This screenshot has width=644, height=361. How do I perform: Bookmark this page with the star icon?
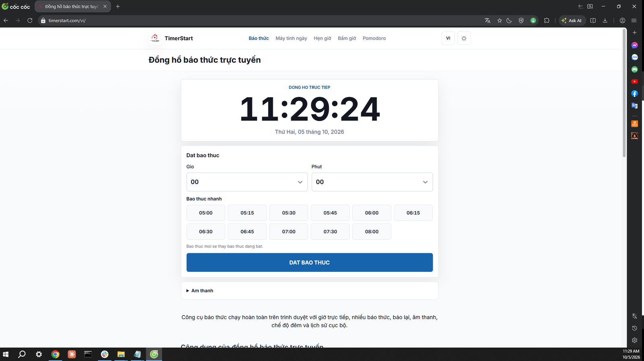[x=500, y=21]
